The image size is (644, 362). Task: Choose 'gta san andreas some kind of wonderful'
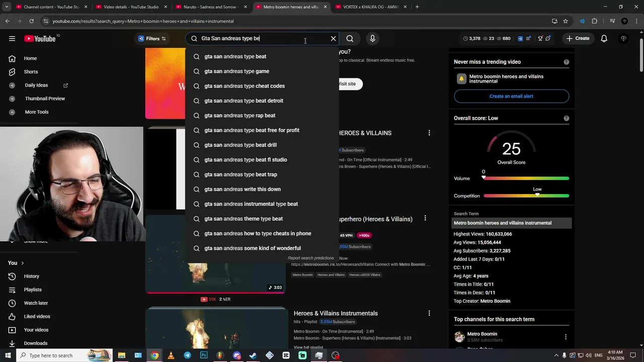[x=262, y=248]
